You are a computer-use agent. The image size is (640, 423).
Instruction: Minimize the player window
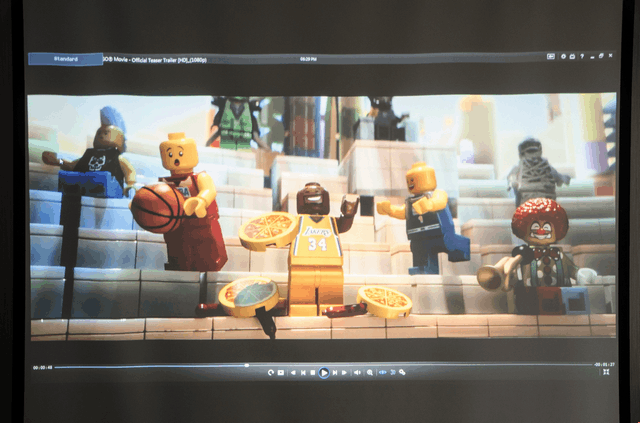click(592, 57)
